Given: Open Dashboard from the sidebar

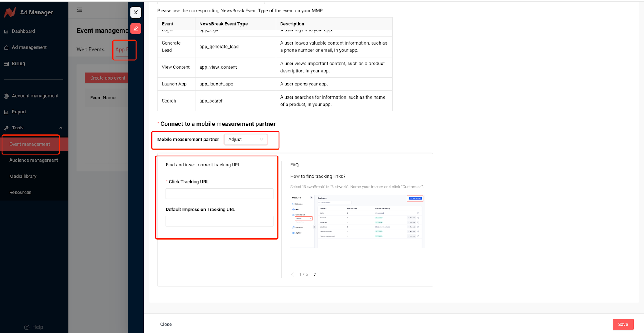Looking at the screenshot, I should [23, 31].
